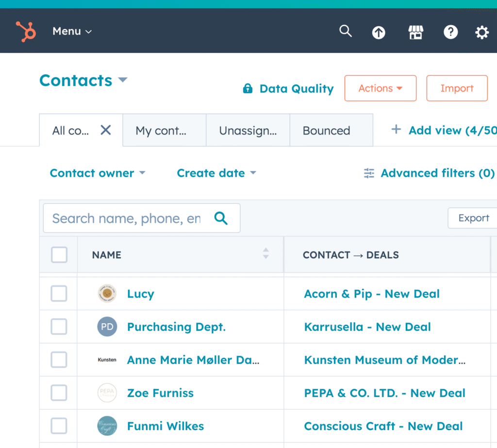Open the Actions dropdown button

coord(381,88)
